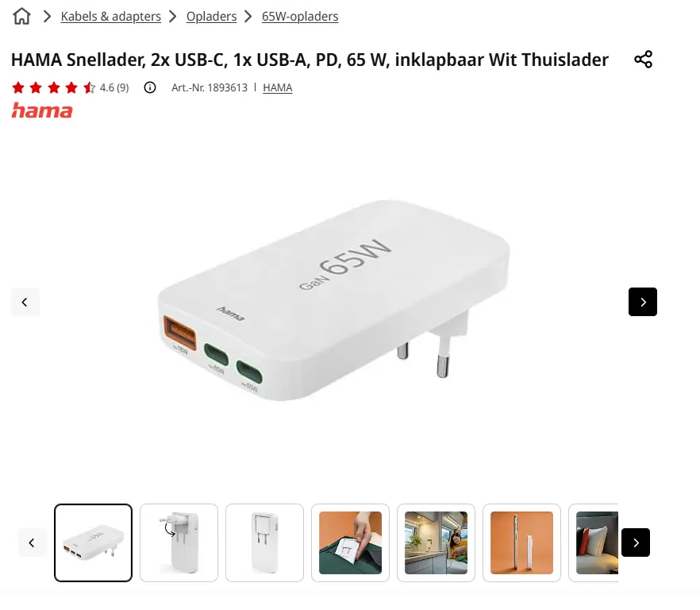Open 65W-opladers breadcrumb link
700x610 pixels.
[x=300, y=17]
